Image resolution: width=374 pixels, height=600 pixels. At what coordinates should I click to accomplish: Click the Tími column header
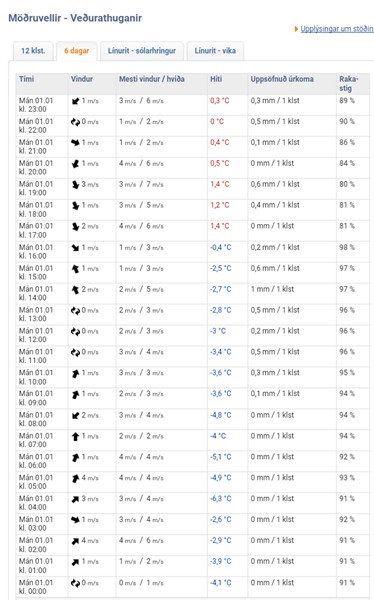coord(26,79)
